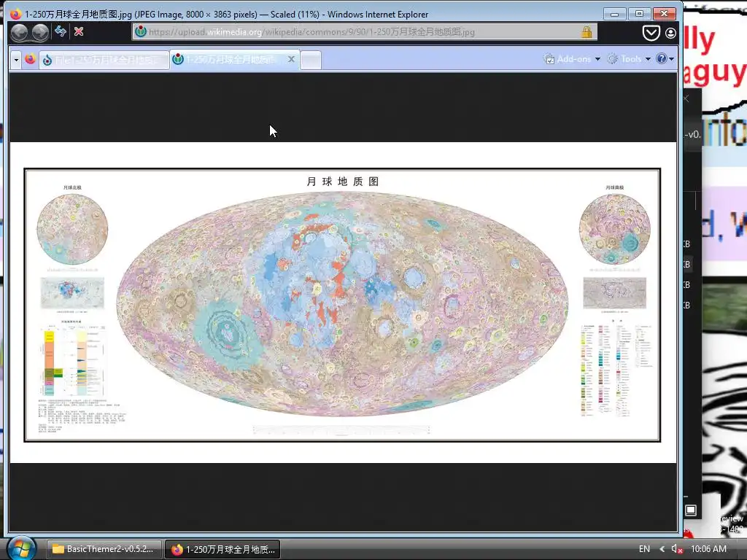
Task: Open the Pocket shield icon
Action: tap(651, 33)
